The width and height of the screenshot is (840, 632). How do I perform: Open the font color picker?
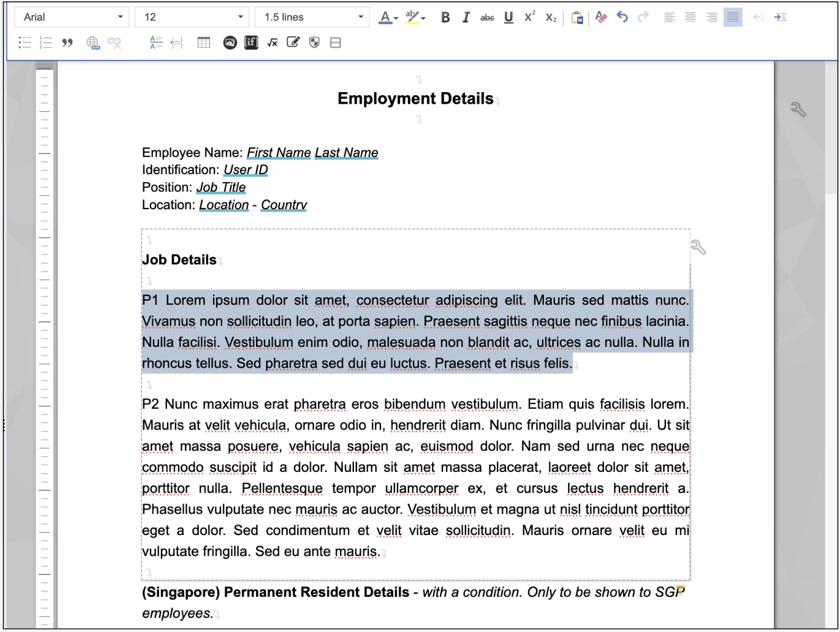point(388,18)
